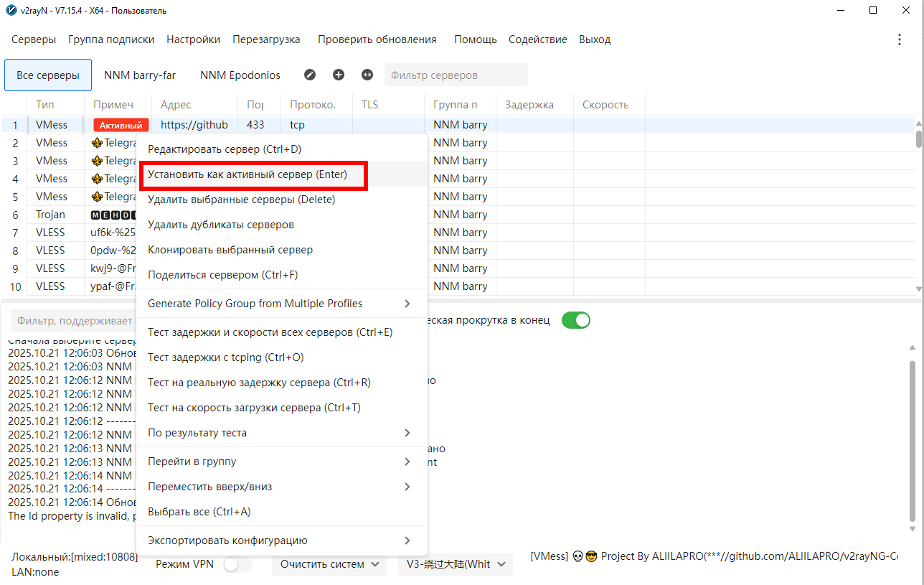Image resolution: width=924 pixels, height=585 pixels.
Task: Disable the green auto-scroll to end toggle
Action: [575, 320]
